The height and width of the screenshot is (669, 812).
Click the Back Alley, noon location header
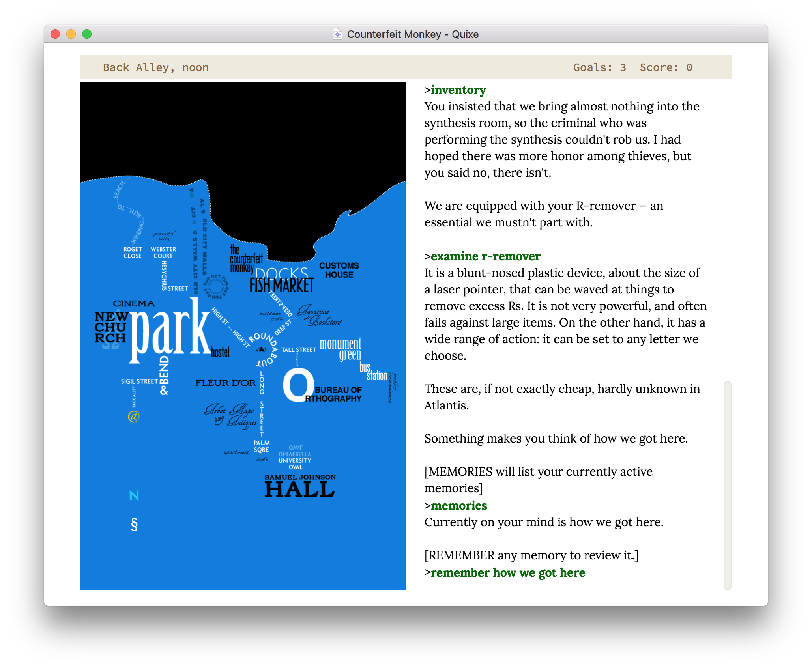point(156,67)
